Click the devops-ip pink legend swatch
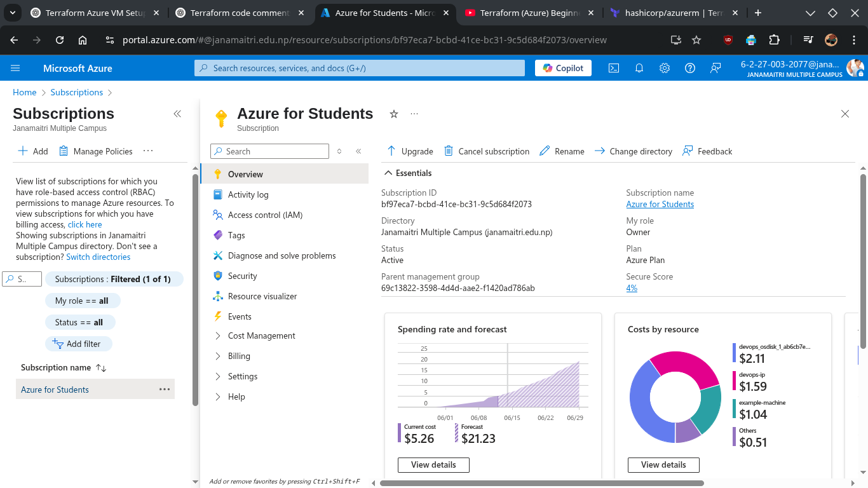The width and height of the screenshot is (868, 488). click(735, 381)
